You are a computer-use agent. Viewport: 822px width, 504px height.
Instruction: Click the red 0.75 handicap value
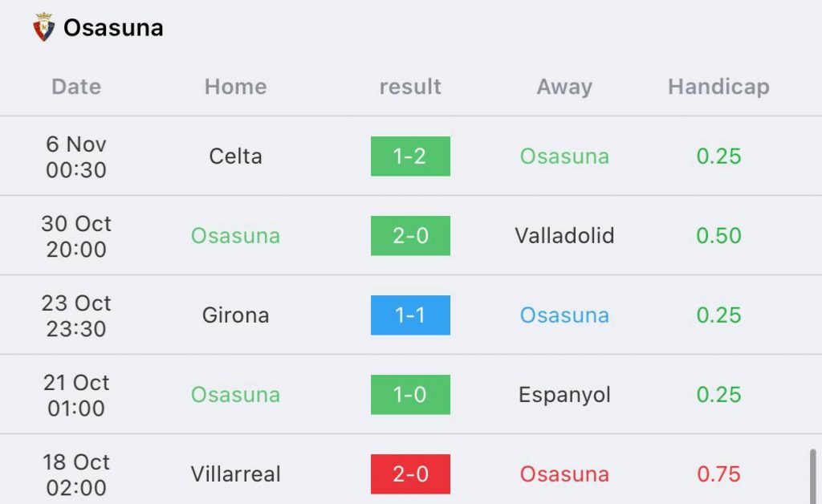point(718,474)
